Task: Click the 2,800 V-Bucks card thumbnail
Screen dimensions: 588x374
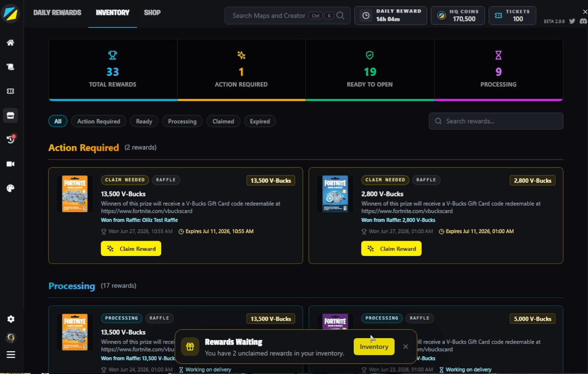Action: 335,194
